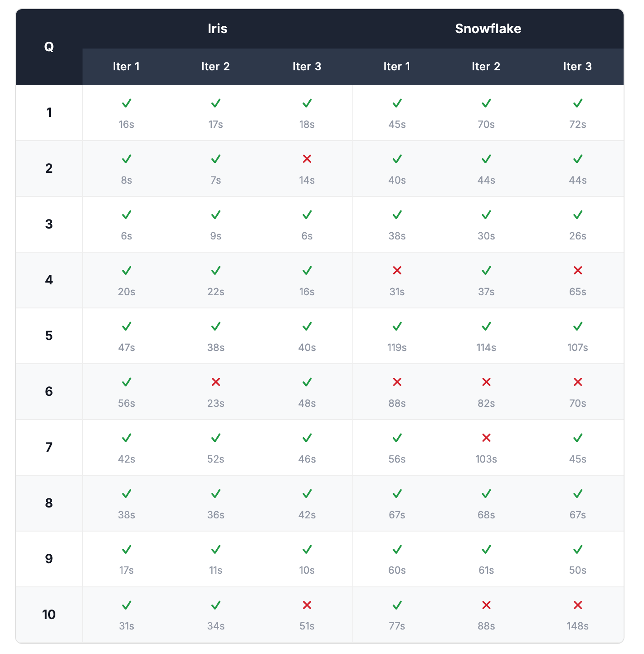Click the 61s time in row 9
This screenshot has width=644, height=654.
[x=486, y=570]
